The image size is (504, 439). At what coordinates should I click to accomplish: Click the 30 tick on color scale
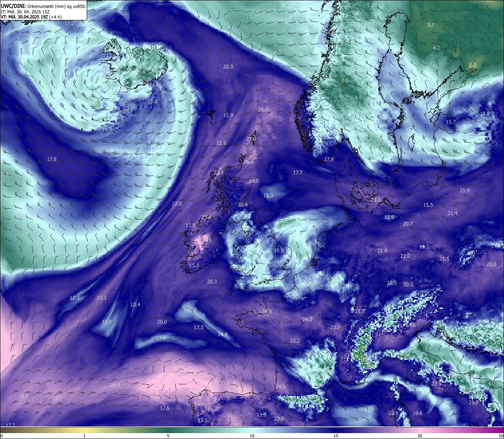pyautogui.click(x=420, y=436)
